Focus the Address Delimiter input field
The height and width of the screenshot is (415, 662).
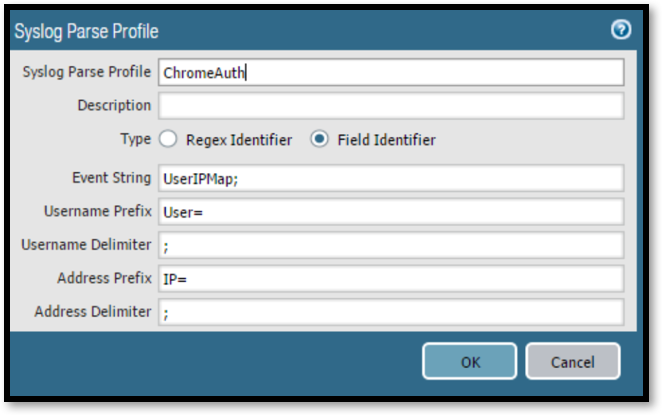390,312
